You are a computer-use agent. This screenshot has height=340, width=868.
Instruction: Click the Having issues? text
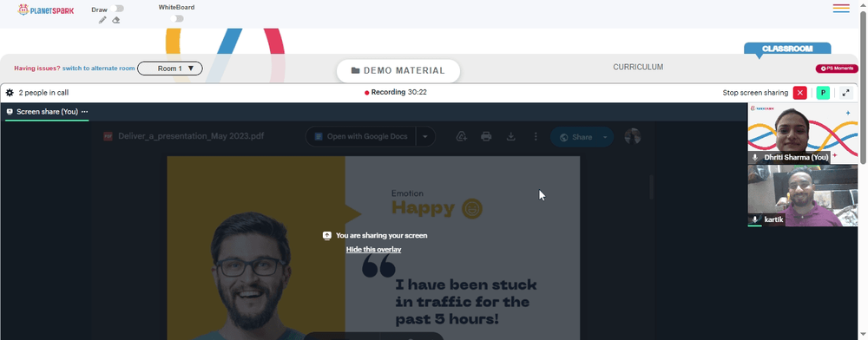tap(37, 69)
